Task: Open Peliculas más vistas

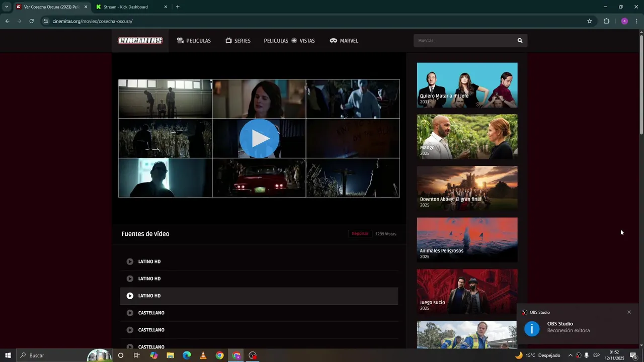Action: (x=289, y=41)
